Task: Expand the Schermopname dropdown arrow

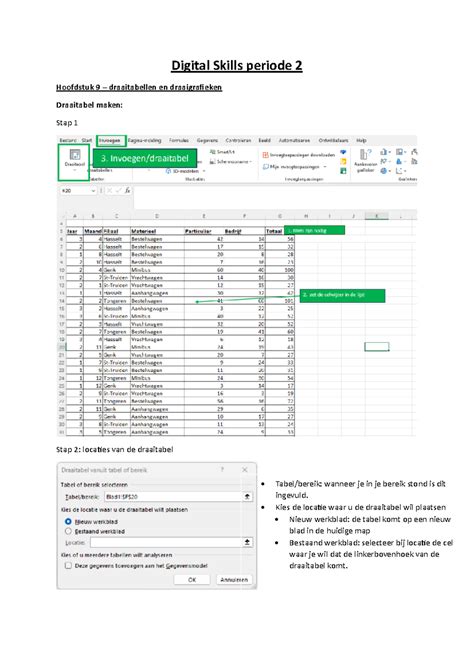Action: pyautogui.click(x=251, y=162)
